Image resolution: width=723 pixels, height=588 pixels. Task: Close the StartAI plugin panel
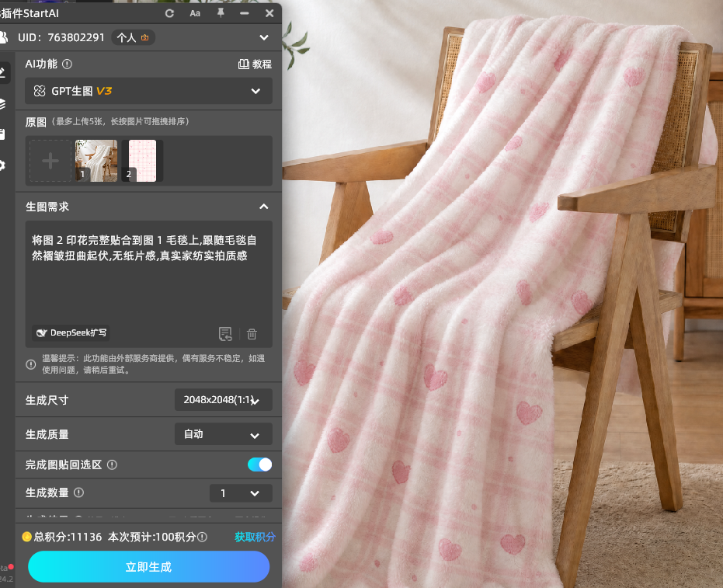[x=269, y=13]
